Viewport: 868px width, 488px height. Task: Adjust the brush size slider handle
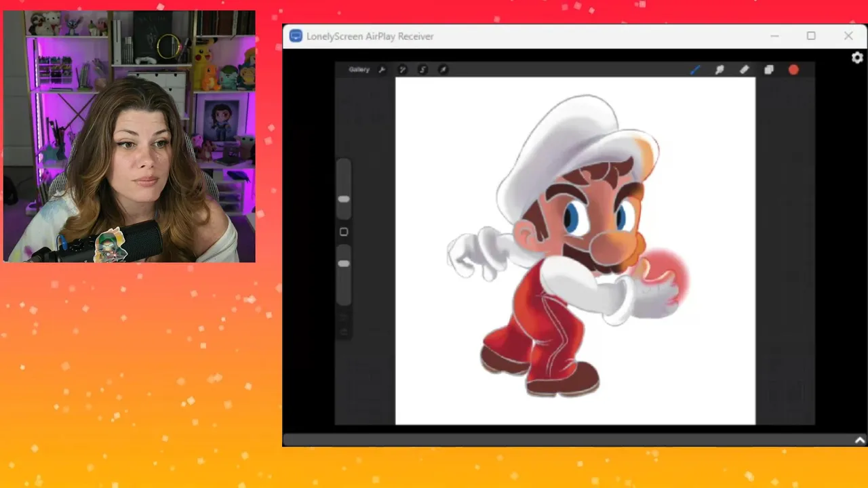click(344, 199)
